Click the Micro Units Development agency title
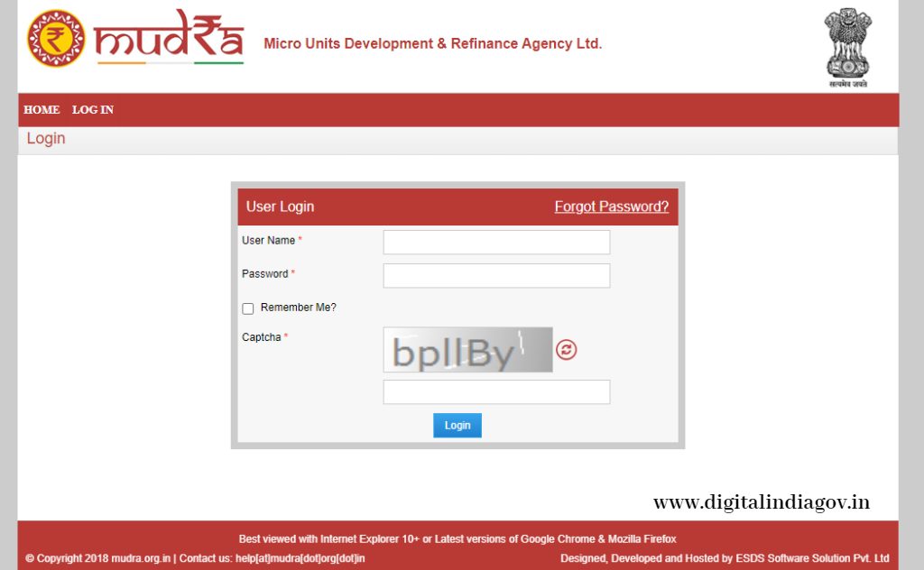Image resolution: width=924 pixels, height=570 pixels. click(432, 43)
